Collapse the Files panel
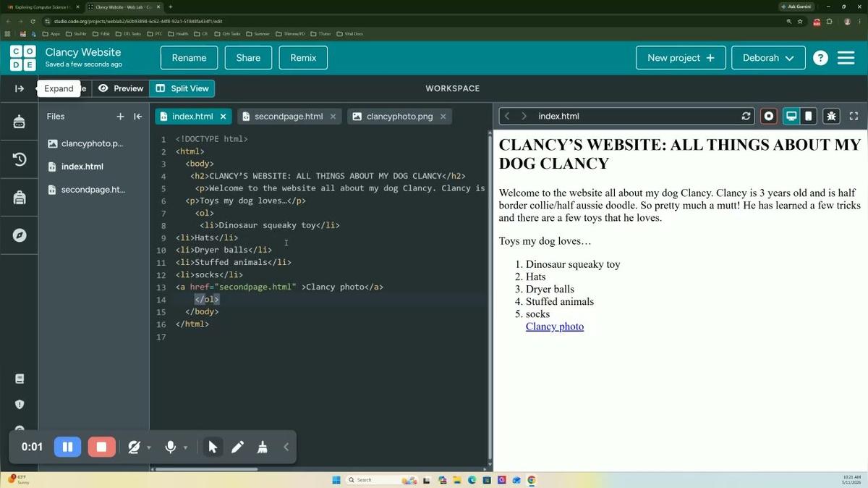This screenshot has height=488, width=868. tap(137, 116)
